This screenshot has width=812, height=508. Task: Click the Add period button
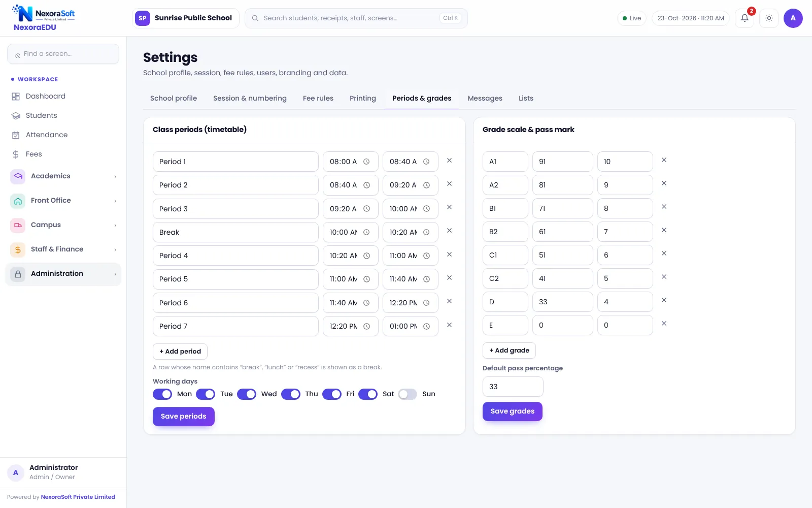coord(180,352)
